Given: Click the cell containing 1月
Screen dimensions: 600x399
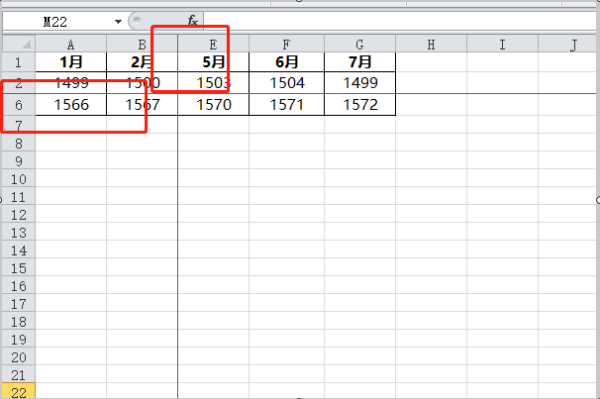Looking at the screenshot, I should point(71,62).
